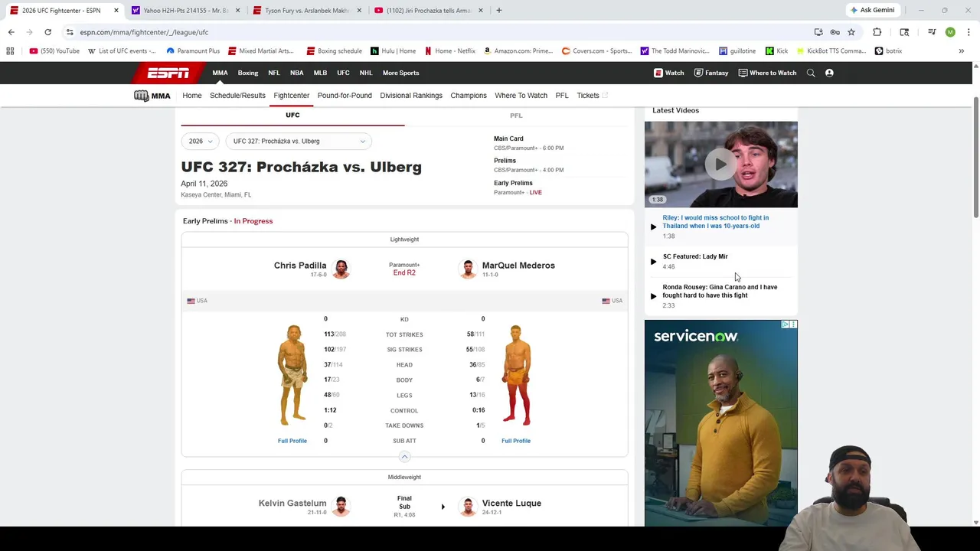Play the Ronda Rousey Gina Carano video
The width and height of the screenshot is (980, 551).
click(x=653, y=295)
